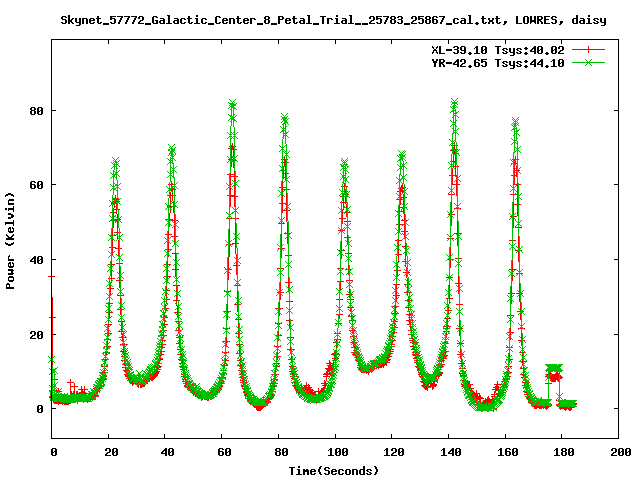The image size is (640, 480).
Task: Click the red XL legend line sample
Action: click(x=588, y=50)
